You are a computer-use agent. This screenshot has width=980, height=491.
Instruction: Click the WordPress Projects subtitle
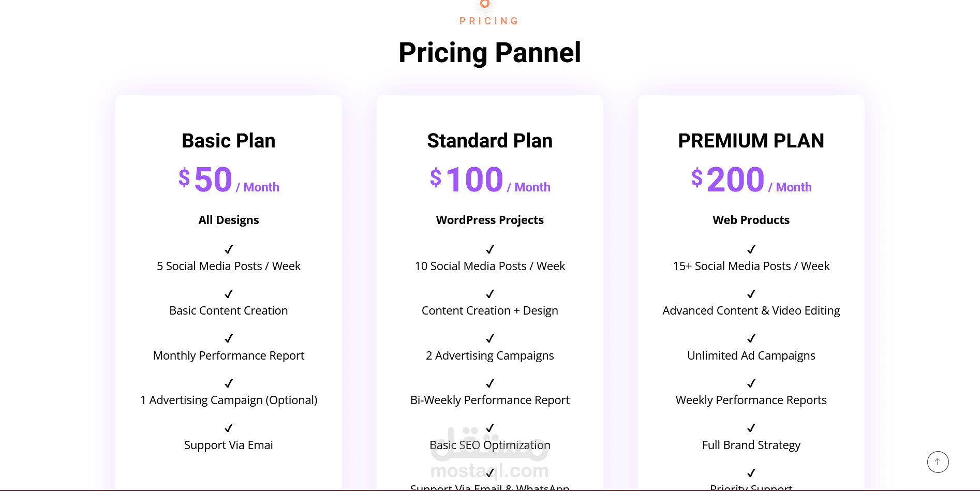(x=490, y=220)
